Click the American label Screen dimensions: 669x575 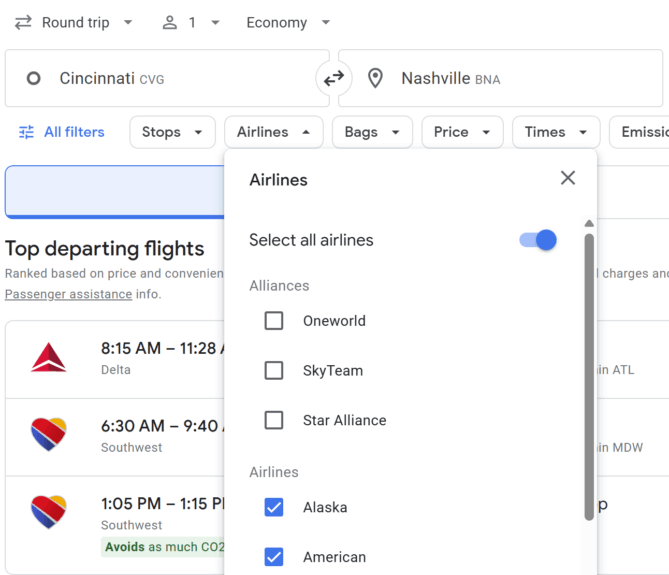334,557
